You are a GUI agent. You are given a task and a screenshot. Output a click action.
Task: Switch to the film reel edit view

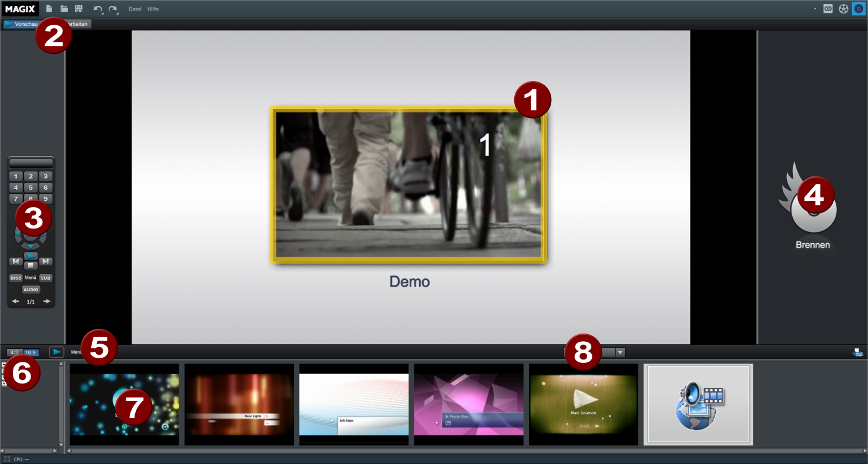[x=843, y=9]
